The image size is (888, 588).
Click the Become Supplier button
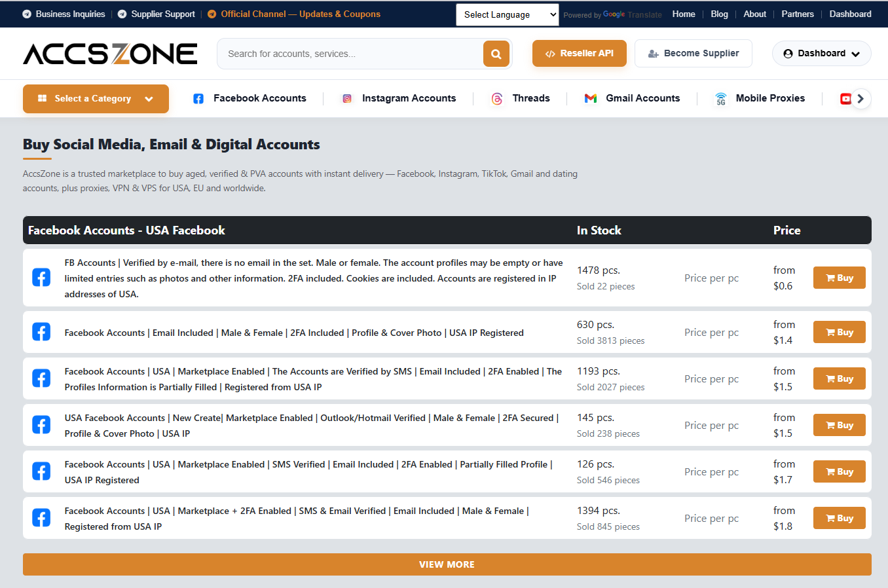click(x=694, y=54)
